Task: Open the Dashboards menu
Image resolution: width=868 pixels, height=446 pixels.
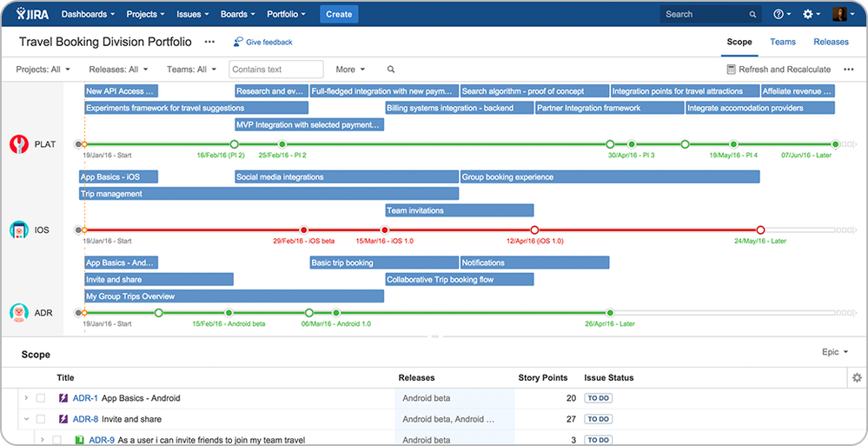Action: click(88, 15)
